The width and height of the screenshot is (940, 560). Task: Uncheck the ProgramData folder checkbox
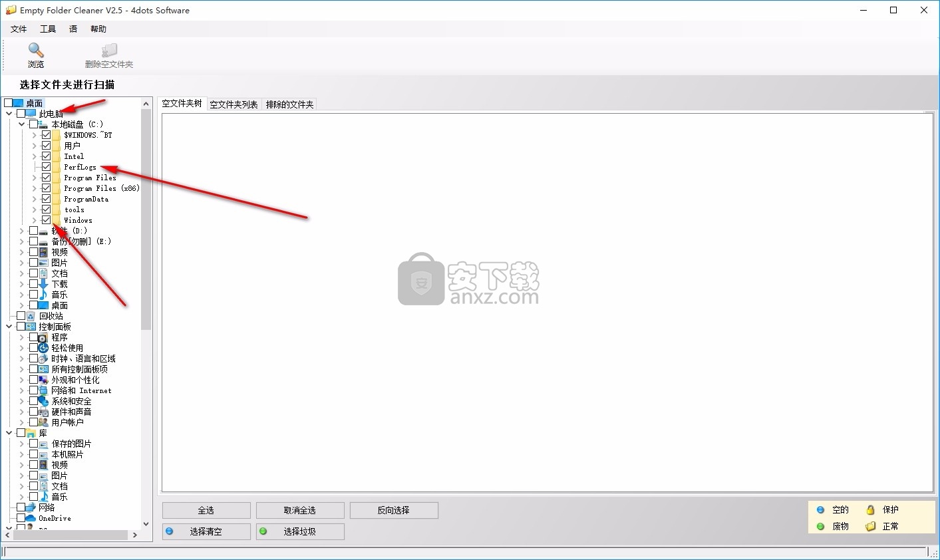pyautogui.click(x=46, y=199)
